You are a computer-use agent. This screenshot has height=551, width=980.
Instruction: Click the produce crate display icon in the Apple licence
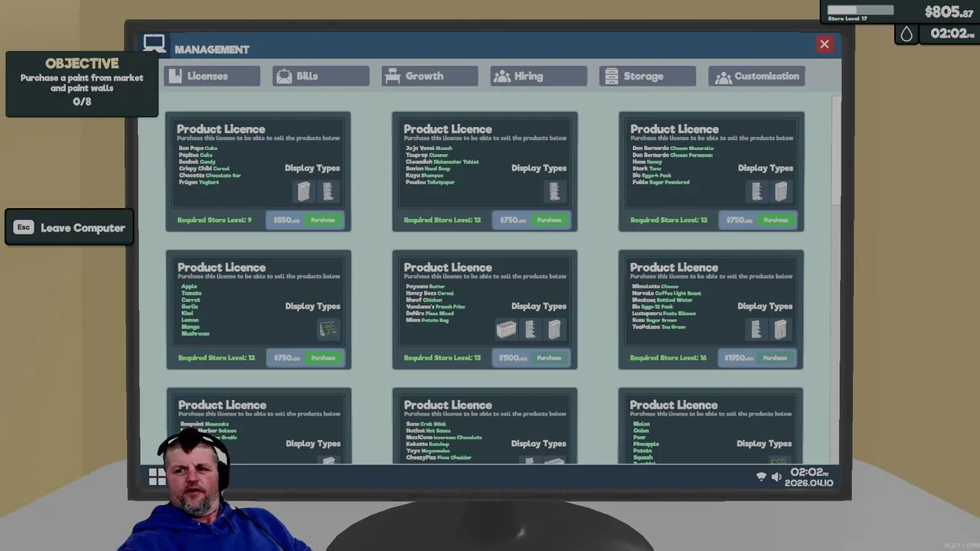click(328, 329)
